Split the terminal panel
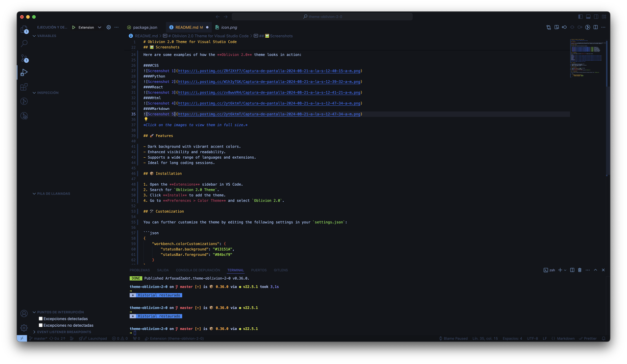 point(572,270)
